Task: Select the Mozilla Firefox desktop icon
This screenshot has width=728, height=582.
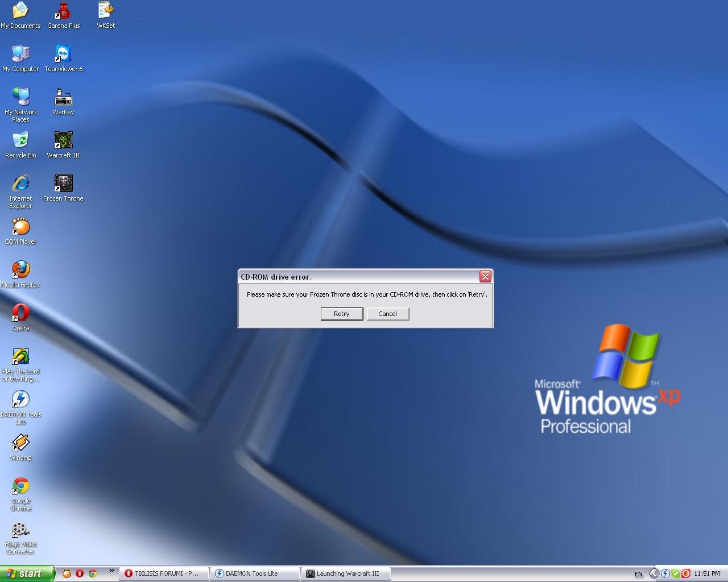Action: [20, 270]
